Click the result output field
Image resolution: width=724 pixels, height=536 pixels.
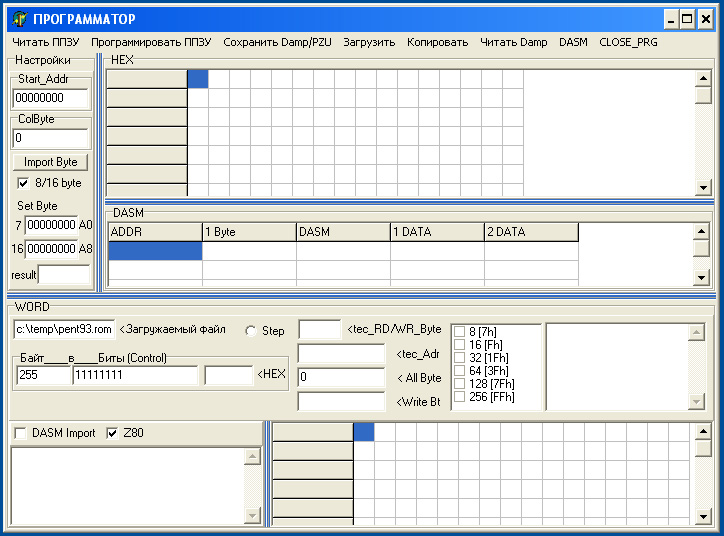[x=64, y=275]
